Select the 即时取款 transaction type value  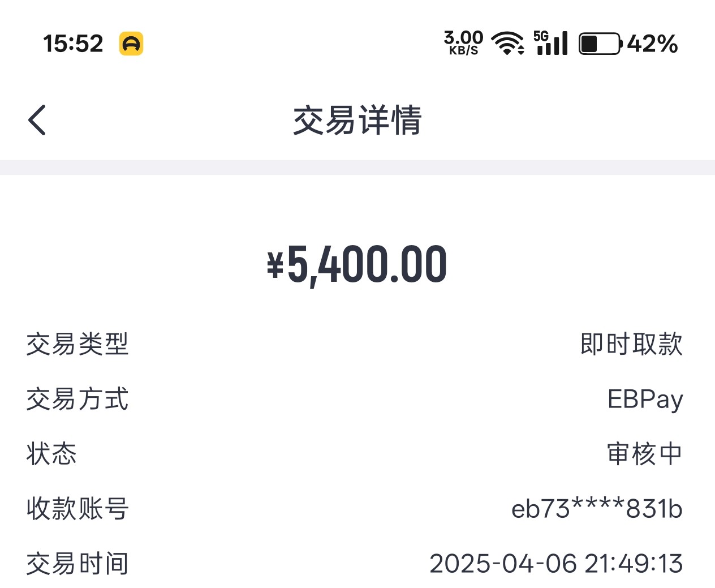pyautogui.click(x=631, y=344)
